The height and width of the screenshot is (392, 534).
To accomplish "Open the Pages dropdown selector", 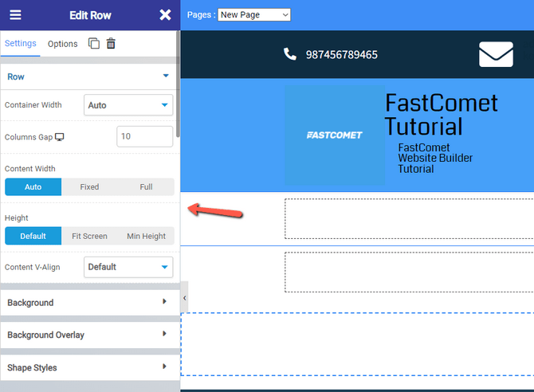I will coord(254,14).
